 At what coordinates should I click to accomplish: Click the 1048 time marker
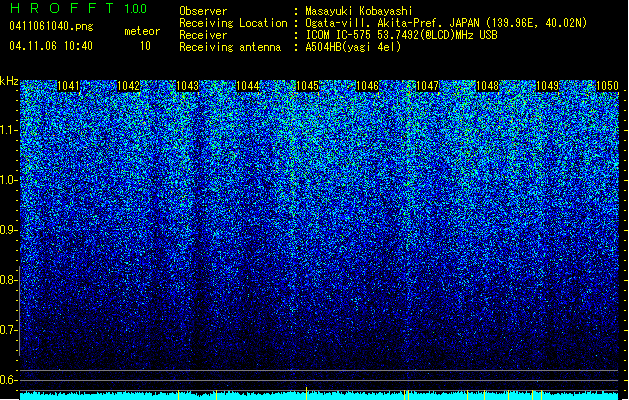coord(487,86)
